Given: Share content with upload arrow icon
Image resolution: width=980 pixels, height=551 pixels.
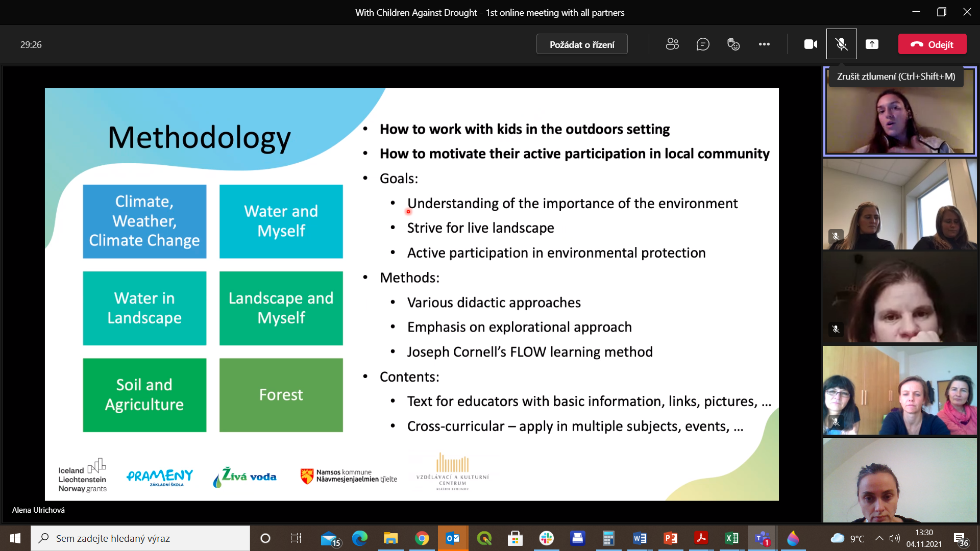Looking at the screenshot, I should [x=872, y=44].
